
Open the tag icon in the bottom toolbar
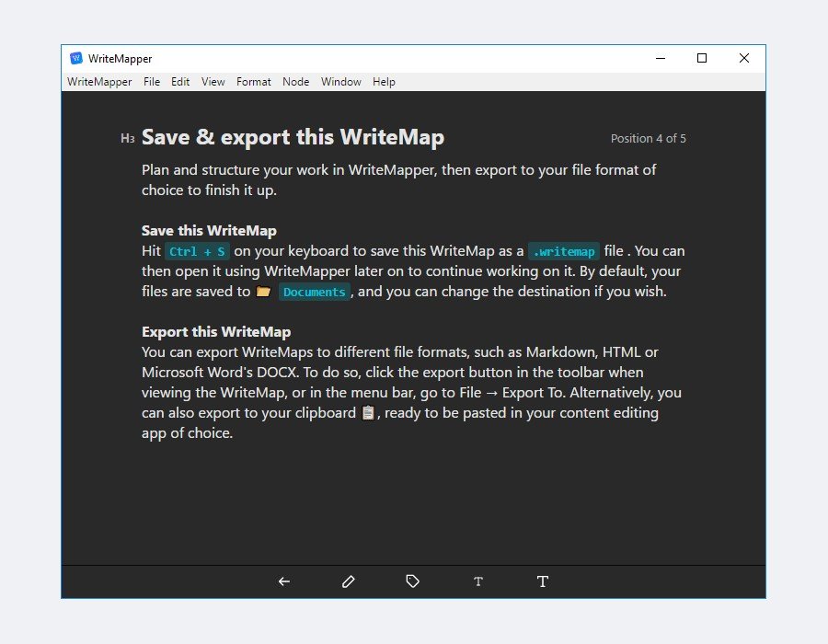pos(413,581)
